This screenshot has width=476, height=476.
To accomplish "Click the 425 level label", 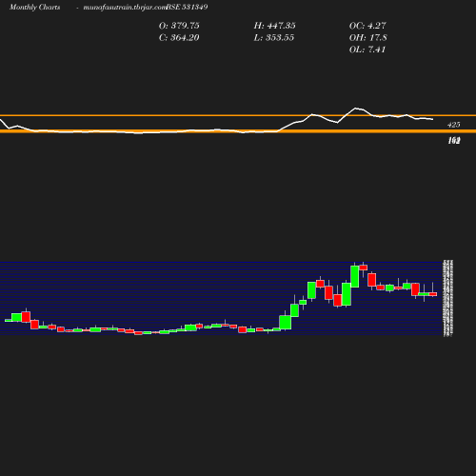I will click(454, 125).
